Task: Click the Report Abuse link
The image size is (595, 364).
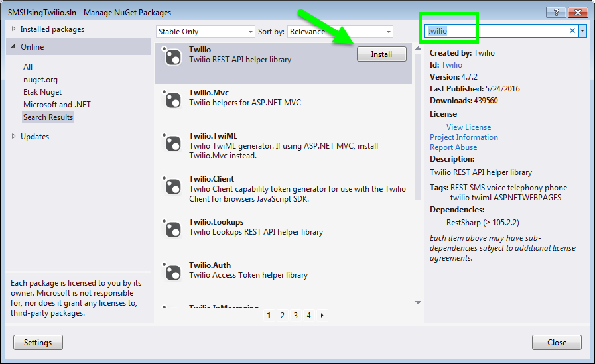Action: pyautogui.click(x=454, y=147)
